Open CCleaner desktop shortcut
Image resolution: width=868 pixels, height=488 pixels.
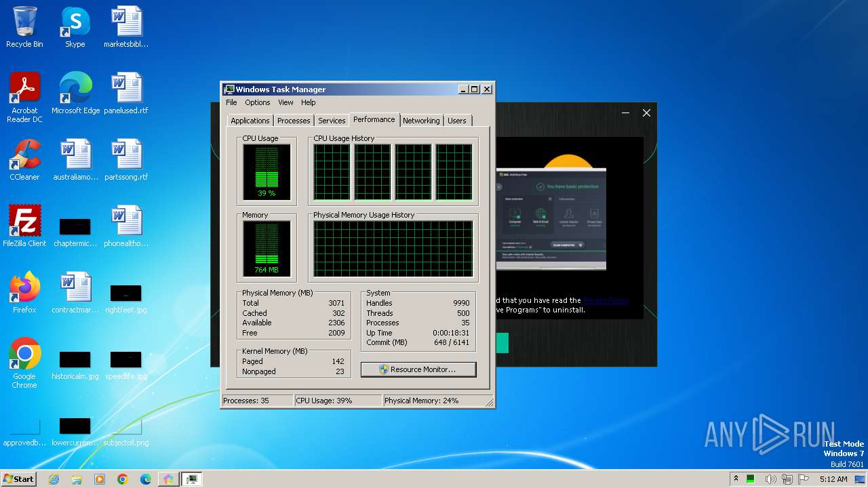tap(24, 160)
